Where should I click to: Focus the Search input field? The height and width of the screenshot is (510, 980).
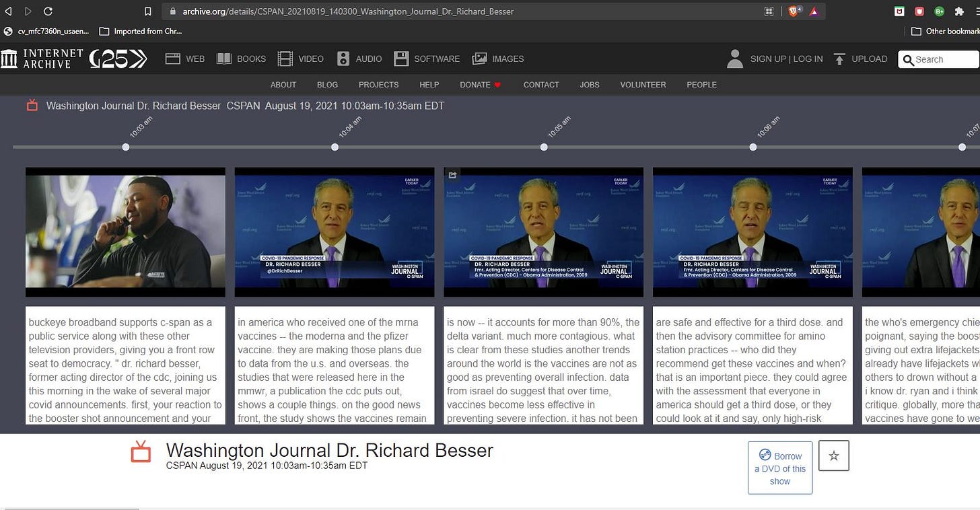click(939, 59)
